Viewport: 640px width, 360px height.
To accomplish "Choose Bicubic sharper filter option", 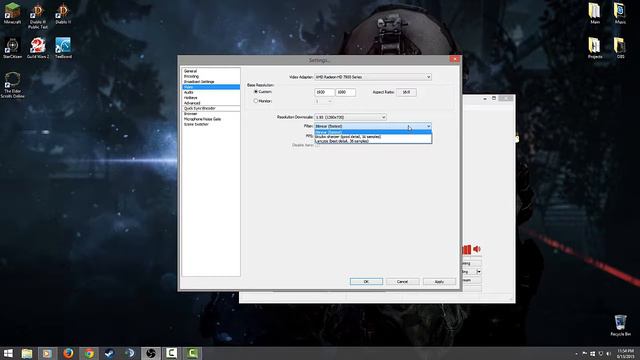I will click(x=373, y=137).
